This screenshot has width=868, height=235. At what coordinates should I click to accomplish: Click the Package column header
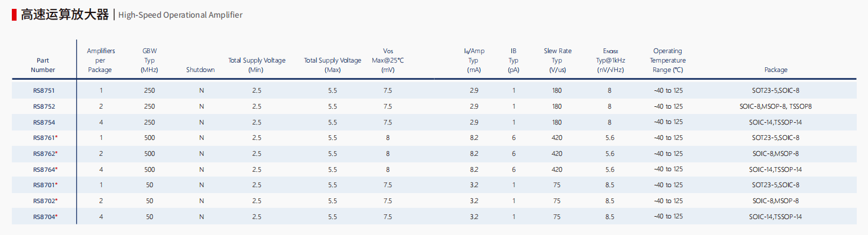pos(776,70)
